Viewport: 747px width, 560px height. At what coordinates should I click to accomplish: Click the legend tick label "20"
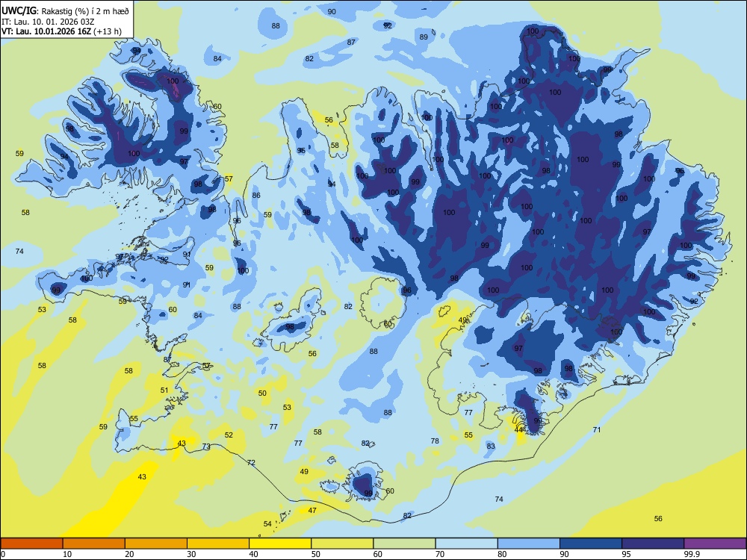pyautogui.click(x=129, y=554)
